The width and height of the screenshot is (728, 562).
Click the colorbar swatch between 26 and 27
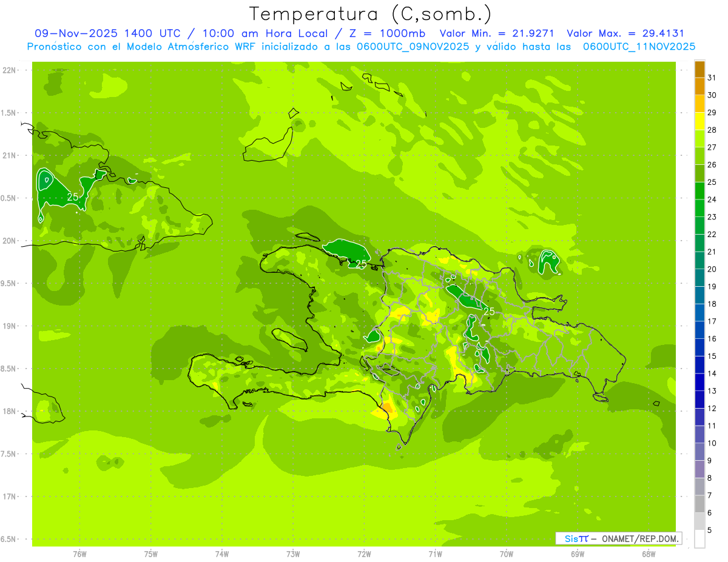(699, 156)
